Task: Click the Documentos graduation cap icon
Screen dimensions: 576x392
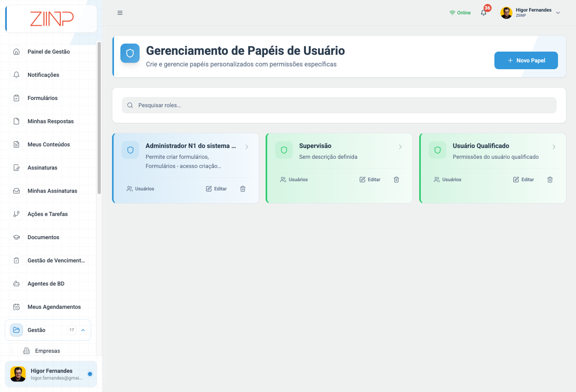Action: point(16,237)
